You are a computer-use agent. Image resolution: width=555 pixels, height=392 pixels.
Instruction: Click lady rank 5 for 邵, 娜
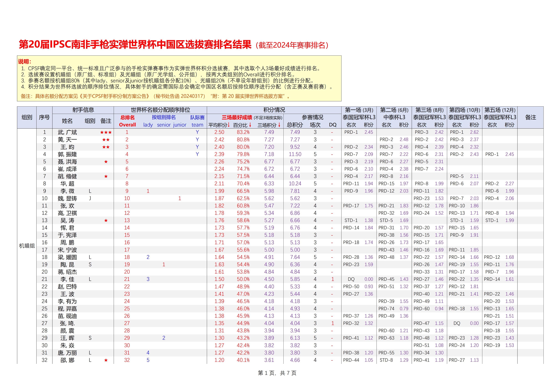148,360
